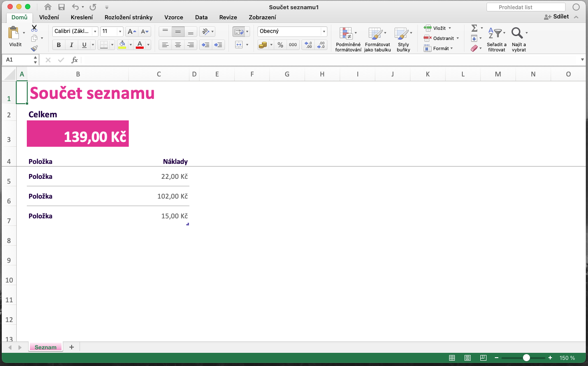The image size is (588, 366).
Task: Click the AutoSum sigma icon
Action: (x=474, y=28)
